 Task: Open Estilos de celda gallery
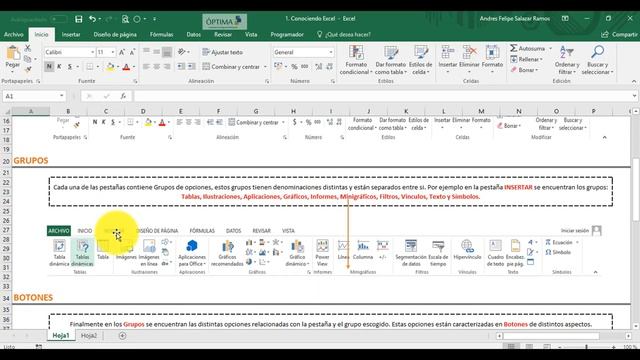pyautogui.click(x=420, y=60)
